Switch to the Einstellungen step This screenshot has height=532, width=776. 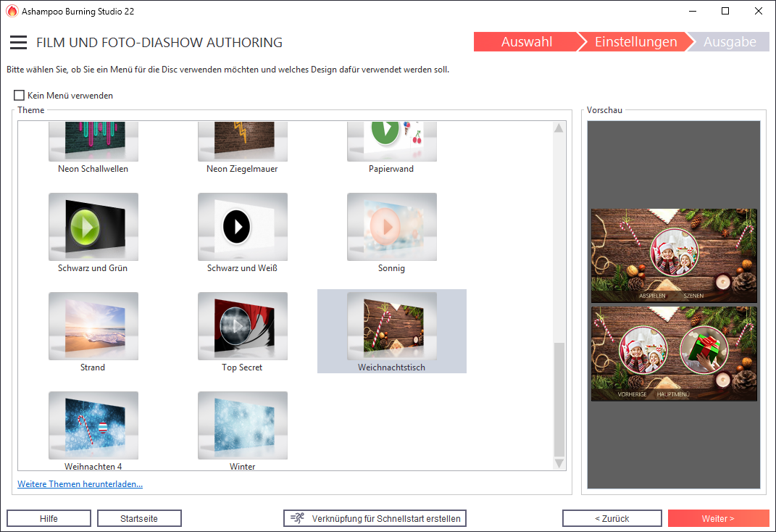tap(635, 42)
